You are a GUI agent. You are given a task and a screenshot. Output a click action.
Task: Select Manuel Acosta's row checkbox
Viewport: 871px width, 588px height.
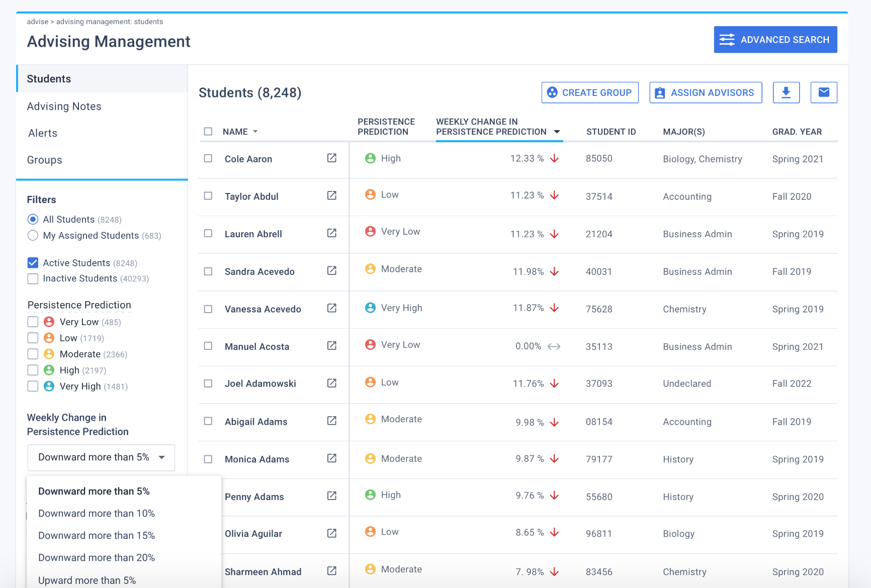(208, 346)
